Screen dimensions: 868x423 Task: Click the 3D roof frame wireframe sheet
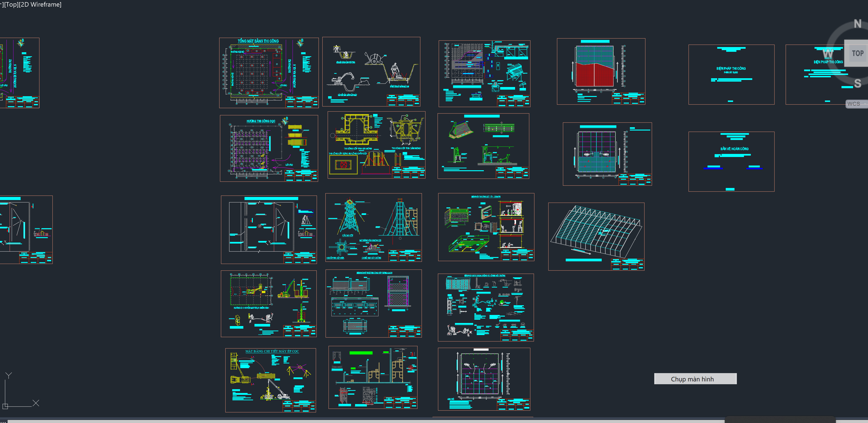coord(596,236)
